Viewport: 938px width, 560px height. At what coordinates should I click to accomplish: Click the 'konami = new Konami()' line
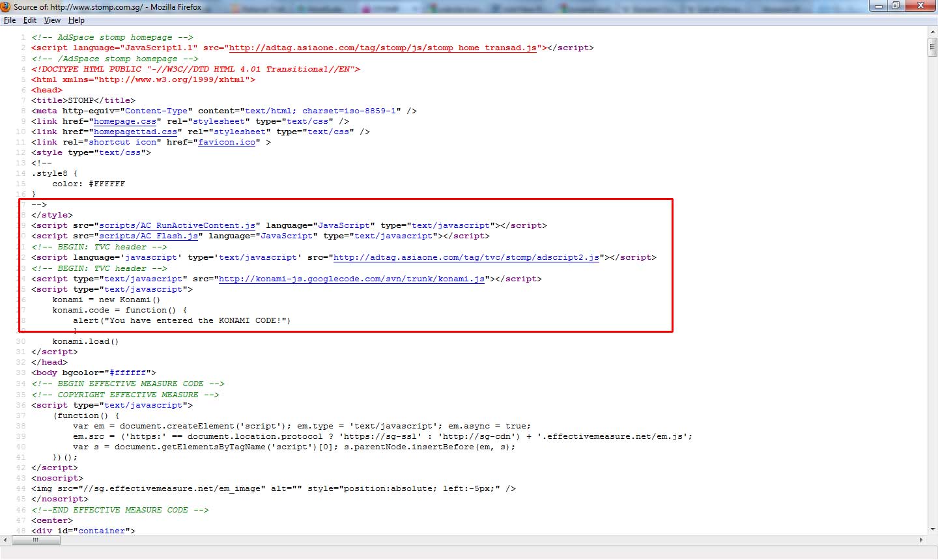pos(106,300)
